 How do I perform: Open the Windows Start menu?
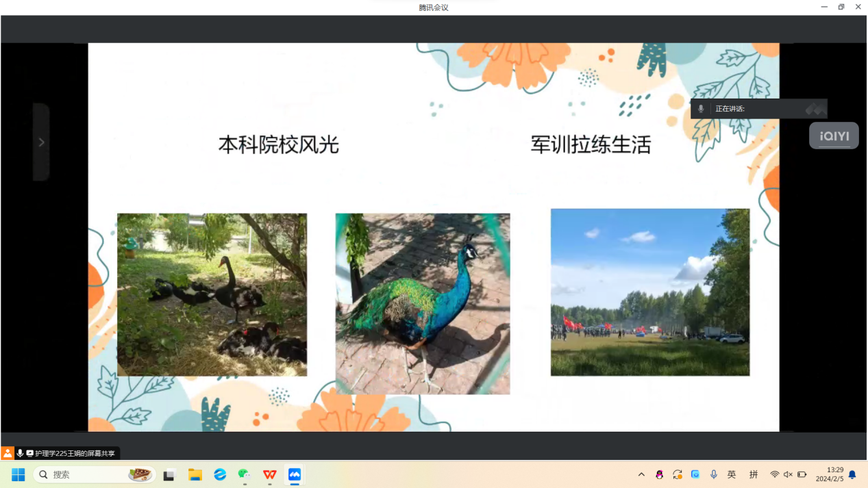coord(18,474)
